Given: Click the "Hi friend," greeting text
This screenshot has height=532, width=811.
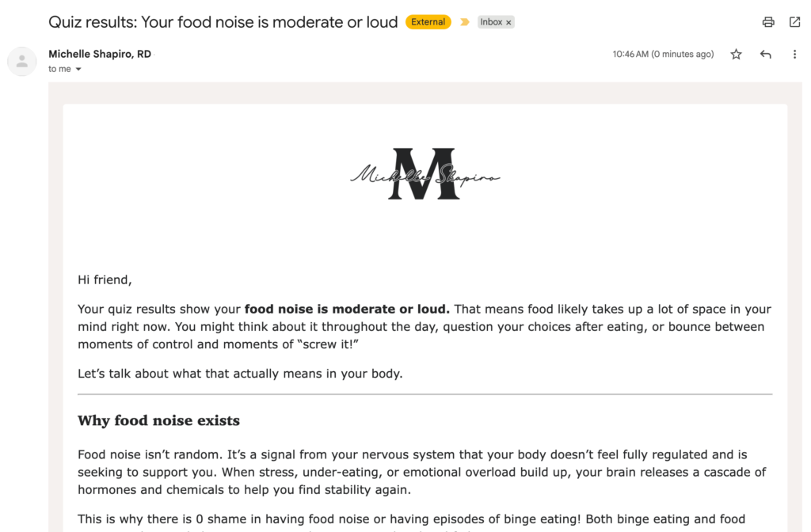Looking at the screenshot, I should point(105,279).
